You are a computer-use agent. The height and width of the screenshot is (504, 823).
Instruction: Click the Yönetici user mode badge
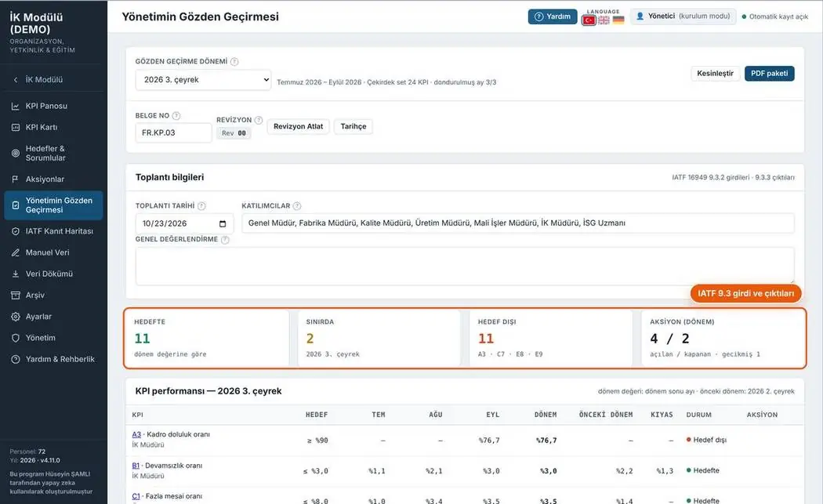tap(683, 16)
